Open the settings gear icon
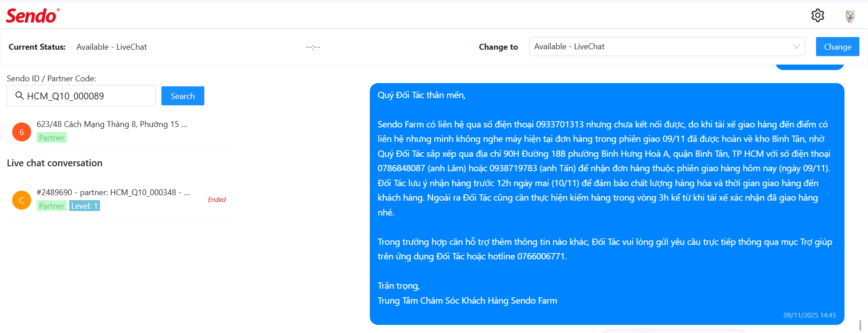This screenshot has height=333, width=868. tap(817, 15)
